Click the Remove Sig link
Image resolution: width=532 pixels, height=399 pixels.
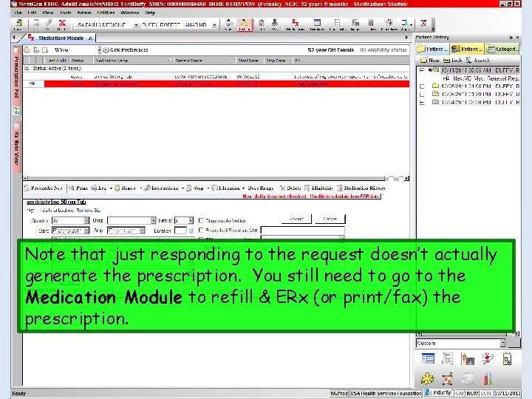pyautogui.click(x=88, y=211)
